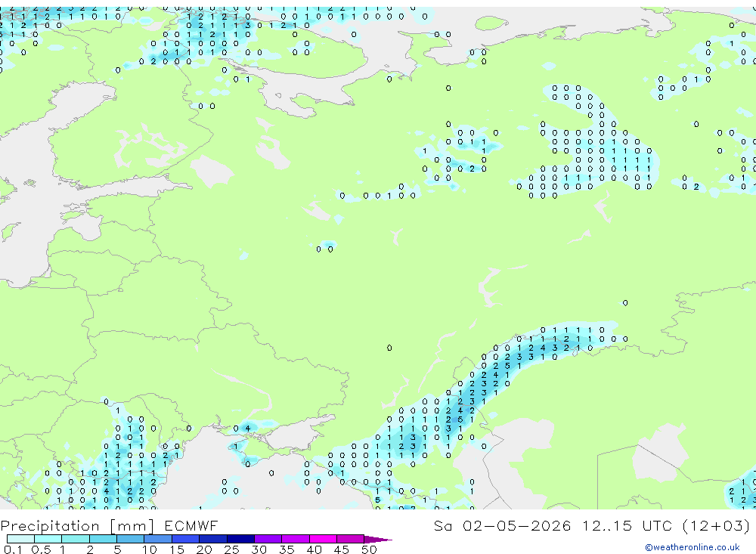Click the 'Precipitation [mm] ECMWF' title
This screenshot has width=756, height=554.
[109, 525]
